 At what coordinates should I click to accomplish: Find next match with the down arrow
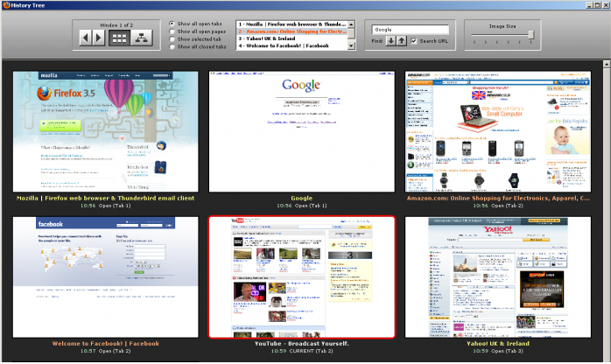(390, 40)
